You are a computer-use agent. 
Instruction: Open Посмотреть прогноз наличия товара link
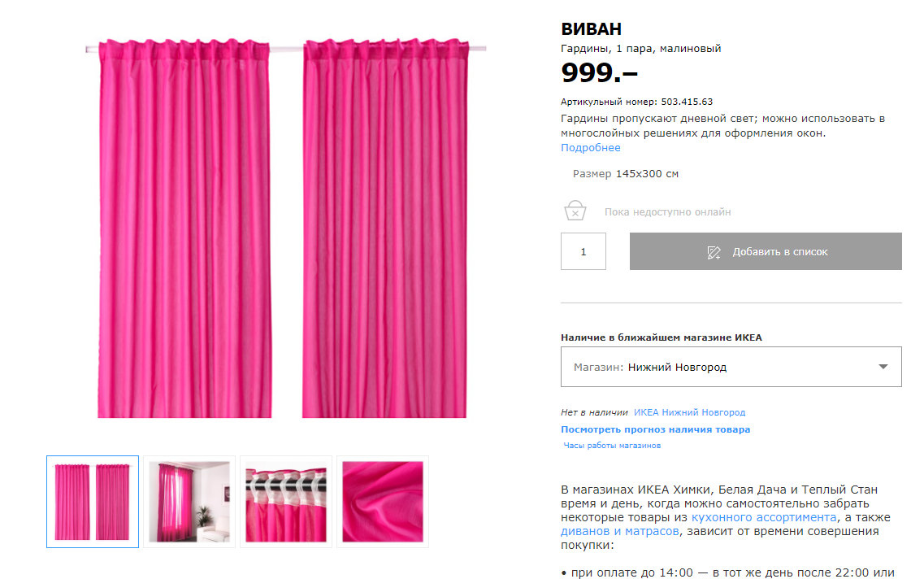pyautogui.click(x=655, y=429)
